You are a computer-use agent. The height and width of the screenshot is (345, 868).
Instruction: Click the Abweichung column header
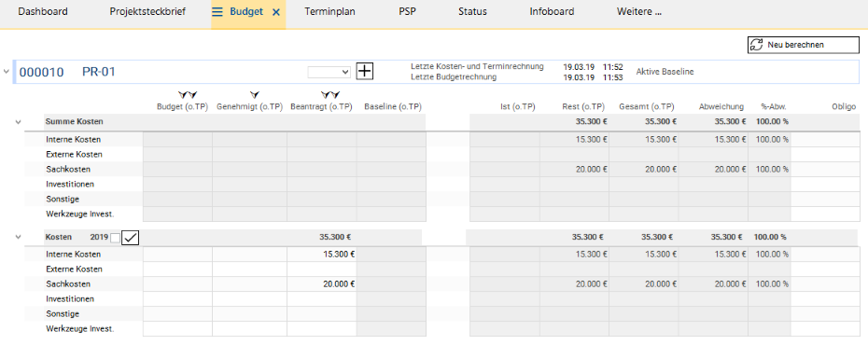[722, 106]
